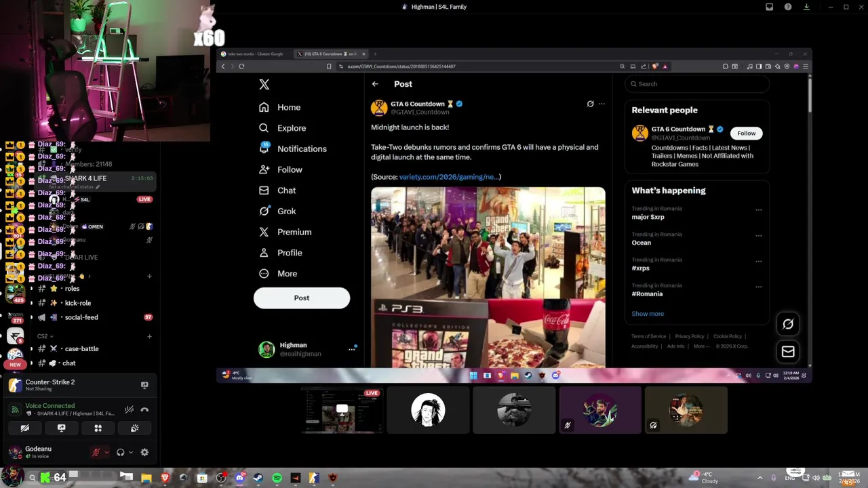The image size is (868, 488).
Task: Open Discord activities button
Action: [x=98, y=428]
